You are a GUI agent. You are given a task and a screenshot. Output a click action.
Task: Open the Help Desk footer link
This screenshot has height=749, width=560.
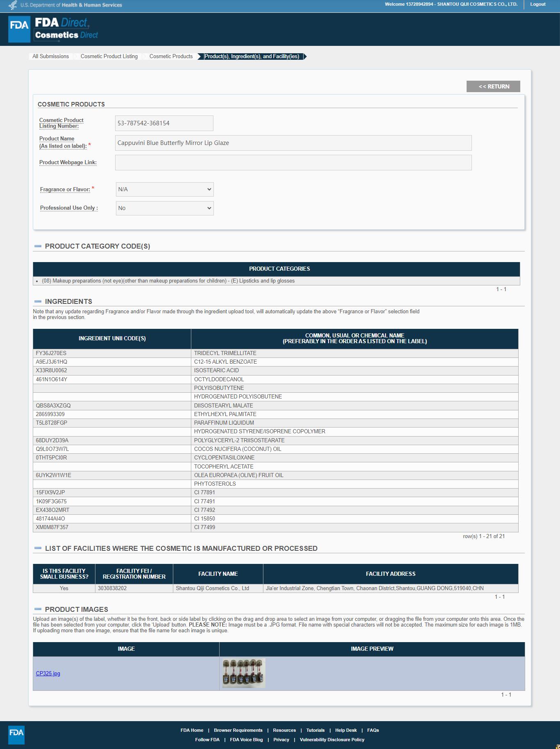tap(346, 730)
